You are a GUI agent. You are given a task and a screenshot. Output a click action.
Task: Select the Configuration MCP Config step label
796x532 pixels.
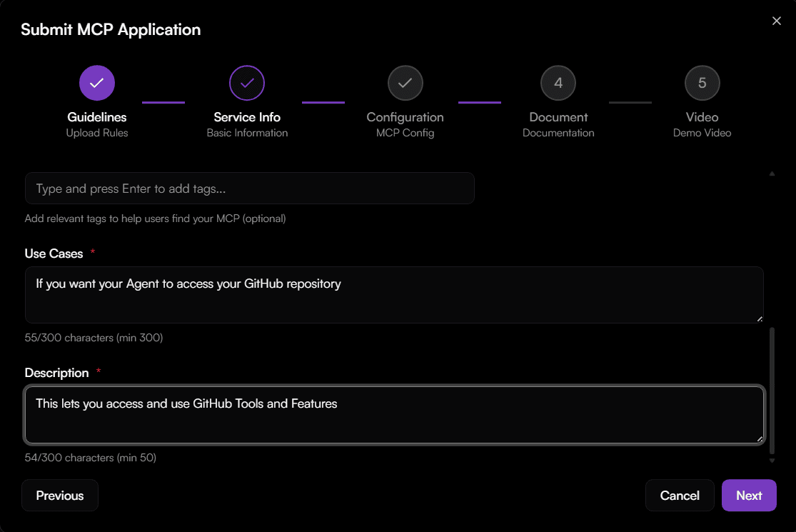[405, 124]
